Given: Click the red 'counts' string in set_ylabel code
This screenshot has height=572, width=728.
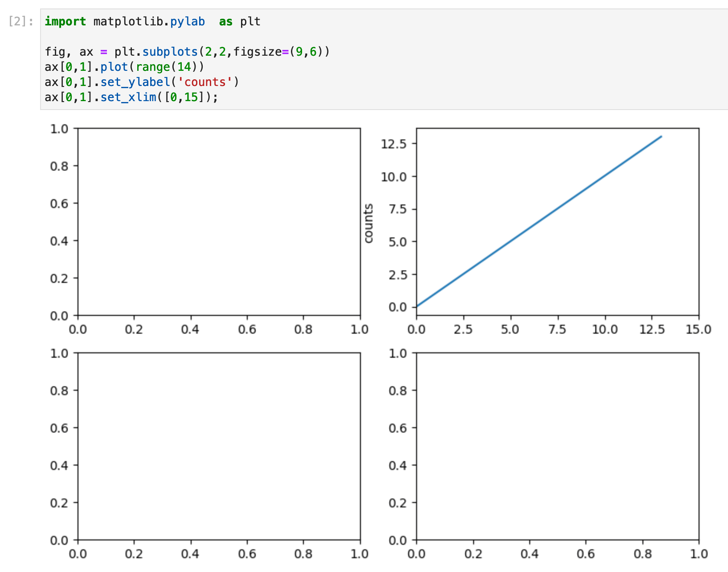Looking at the screenshot, I should [205, 82].
